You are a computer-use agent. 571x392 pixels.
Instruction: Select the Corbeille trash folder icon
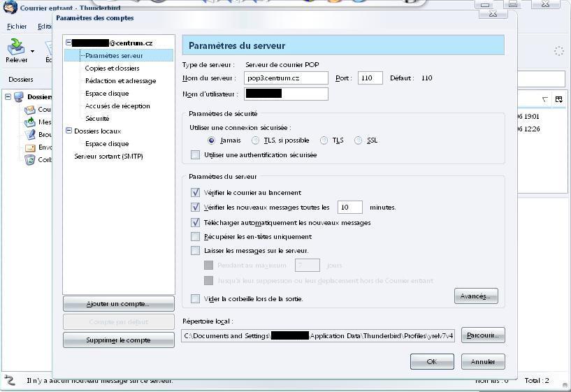(30, 160)
